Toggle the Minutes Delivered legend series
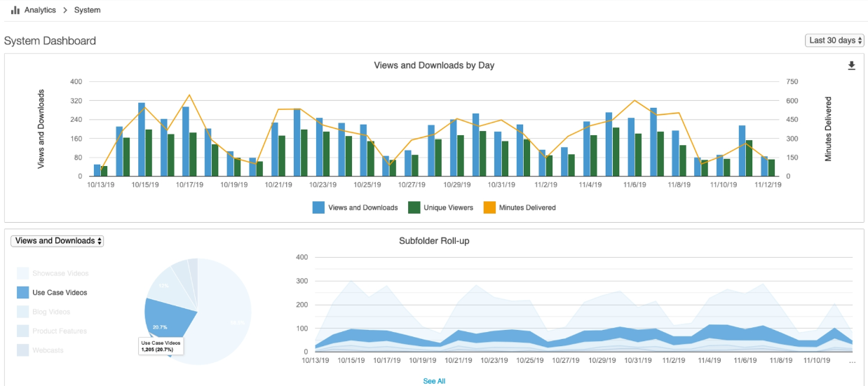868x386 pixels. click(x=520, y=207)
